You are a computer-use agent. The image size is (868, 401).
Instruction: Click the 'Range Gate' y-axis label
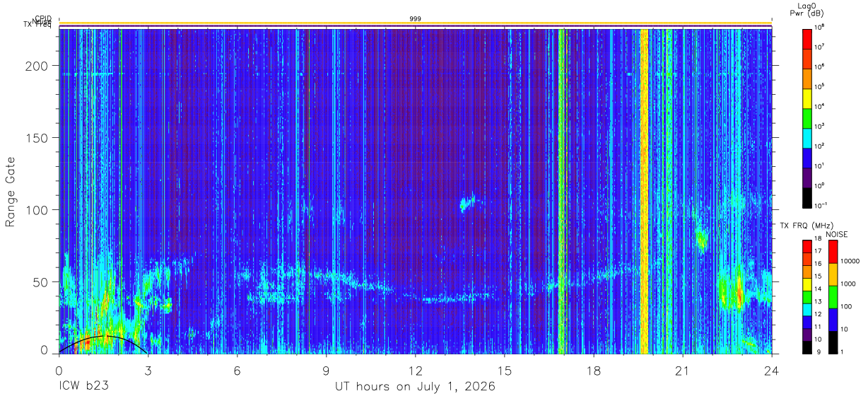(11, 192)
